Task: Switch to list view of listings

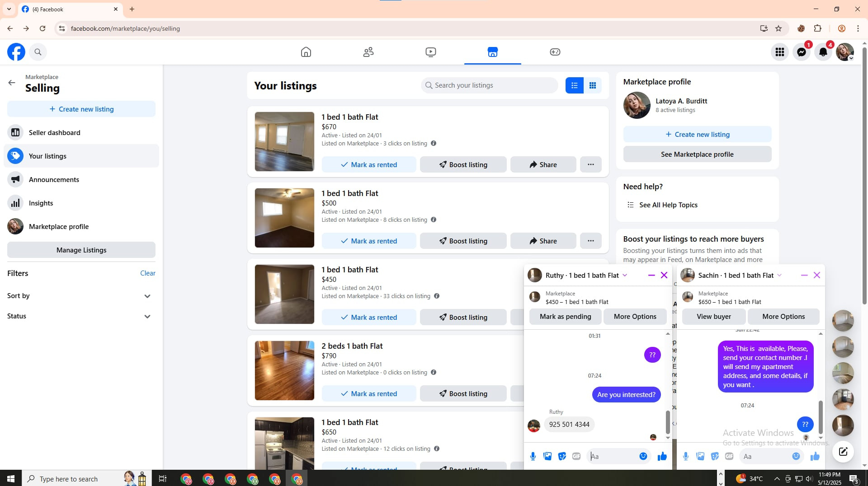Action: [575, 85]
